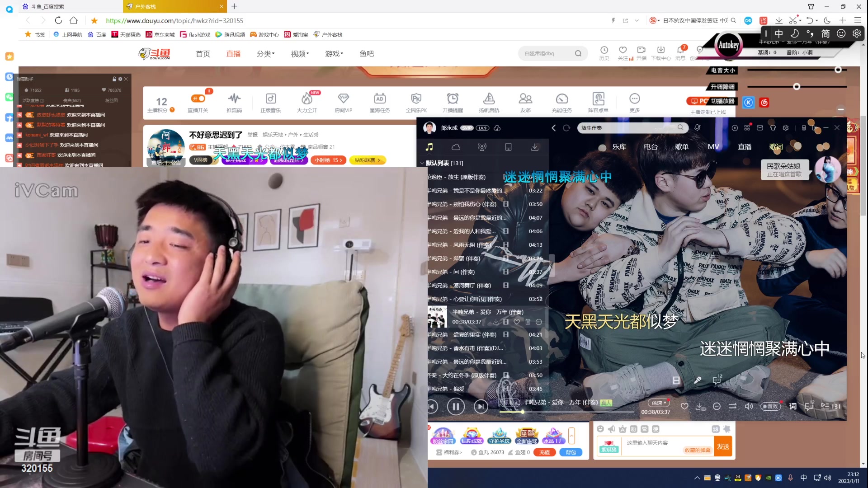This screenshot has width=868, height=488.
Task: Open the radio broadcast sidebar icon
Action: coord(482,147)
